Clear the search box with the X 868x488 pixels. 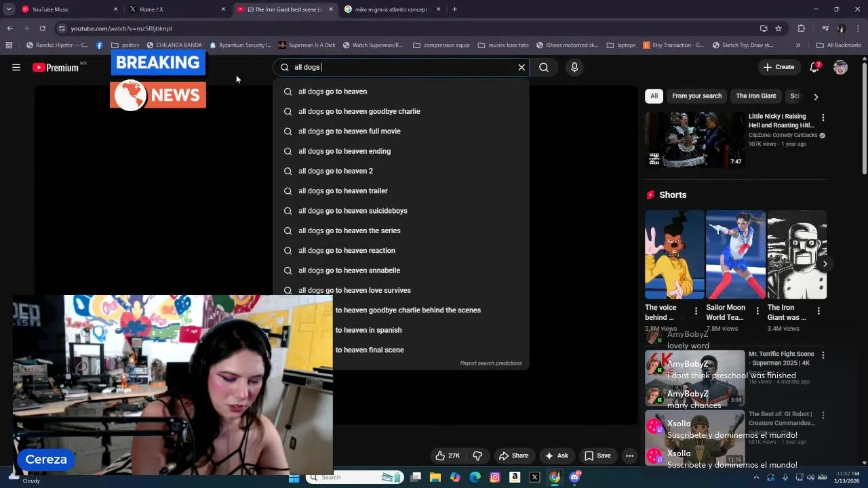point(521,67)
